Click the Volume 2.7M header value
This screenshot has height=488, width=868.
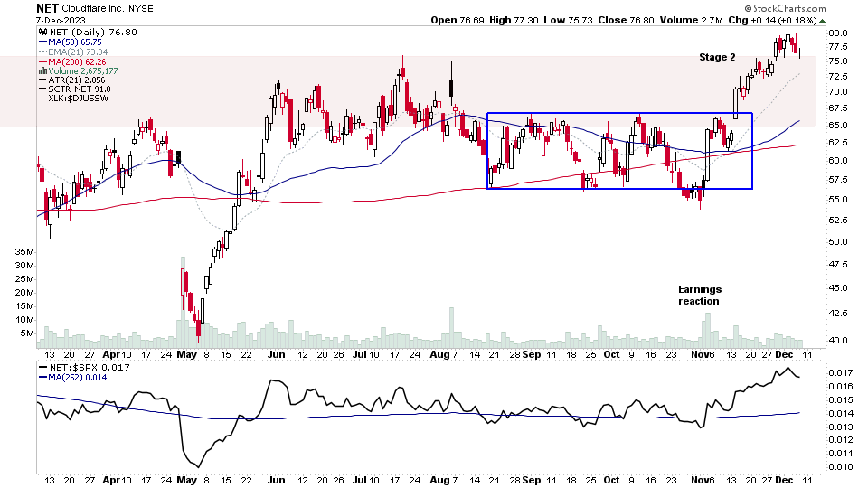692,21
